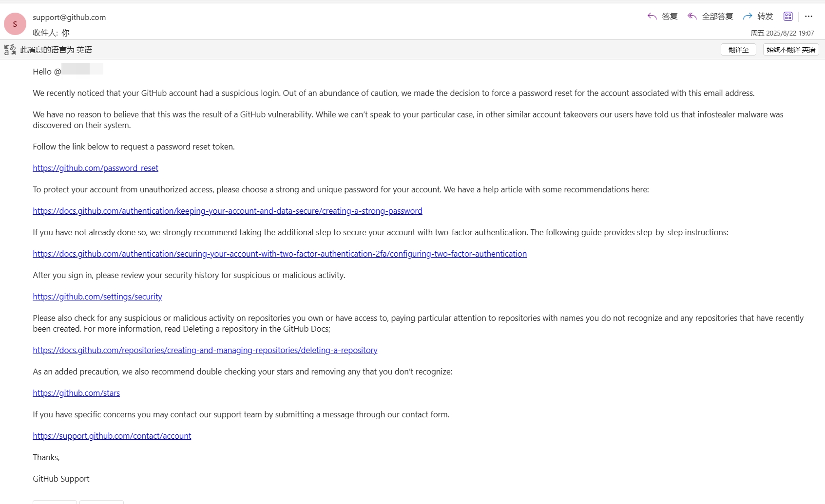The image size is (825, 504).
Task: Click the sender avatar circle with letter S
Action: point(15,23)
